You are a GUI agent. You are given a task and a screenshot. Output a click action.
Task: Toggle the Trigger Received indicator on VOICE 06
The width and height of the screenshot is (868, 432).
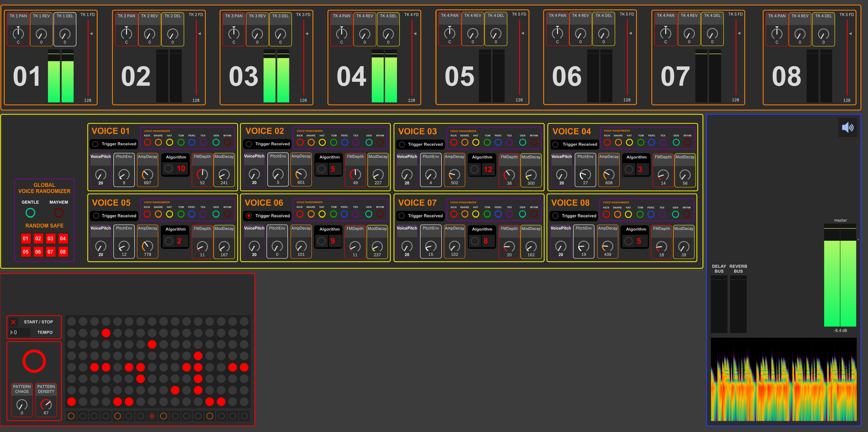249,216
